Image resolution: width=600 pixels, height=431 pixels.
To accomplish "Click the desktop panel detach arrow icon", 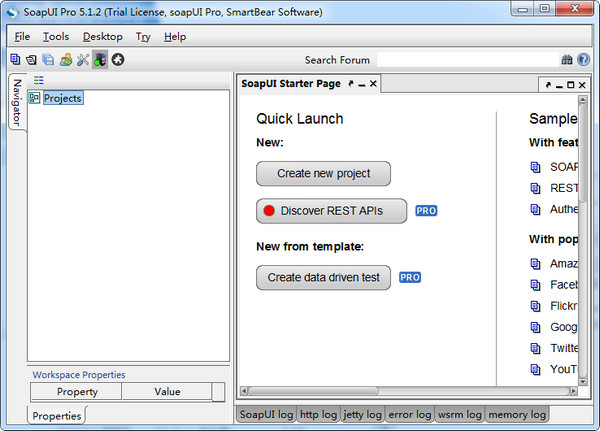I will [x=548, y=85].
